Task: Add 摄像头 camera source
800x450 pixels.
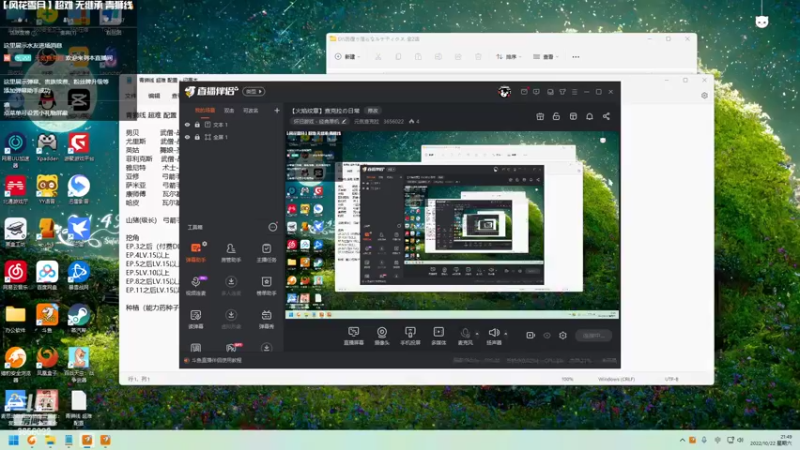Action: pos(382,336)
